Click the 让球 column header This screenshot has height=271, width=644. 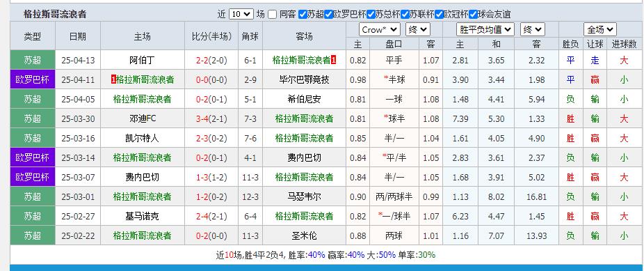point(595,44)
